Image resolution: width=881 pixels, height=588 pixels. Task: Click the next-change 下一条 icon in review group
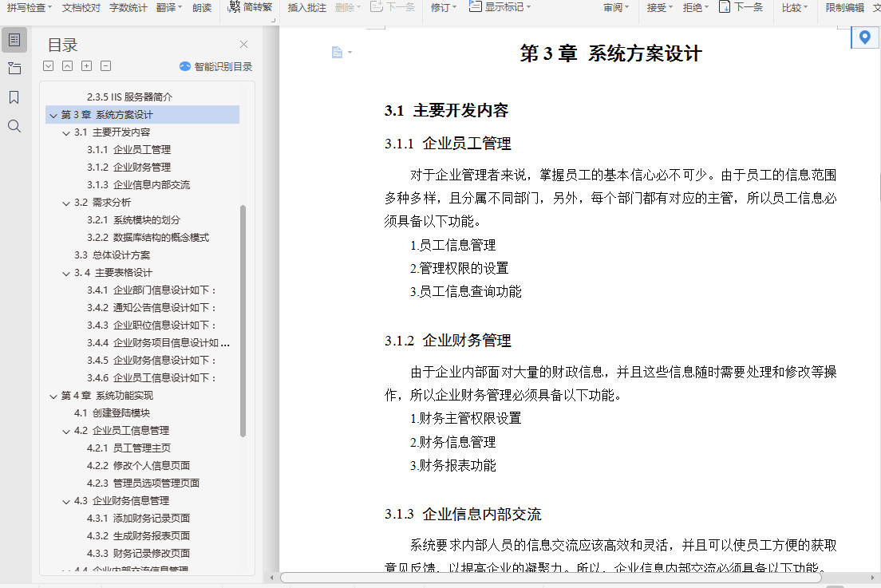725,6
